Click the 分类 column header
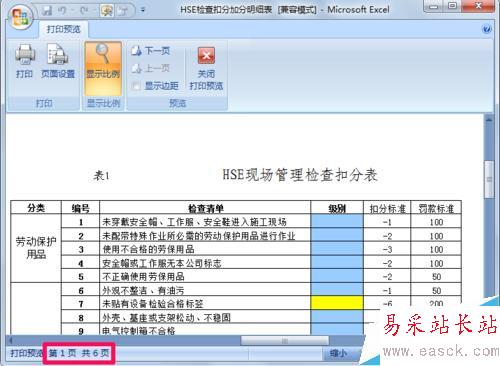This screenshot has width=500, height=366. pos(36,208)
